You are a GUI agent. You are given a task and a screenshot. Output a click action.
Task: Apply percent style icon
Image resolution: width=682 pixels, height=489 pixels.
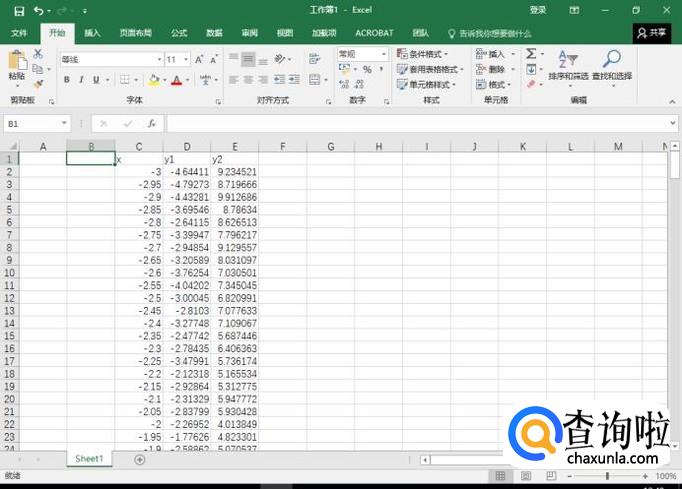[368, 69]
